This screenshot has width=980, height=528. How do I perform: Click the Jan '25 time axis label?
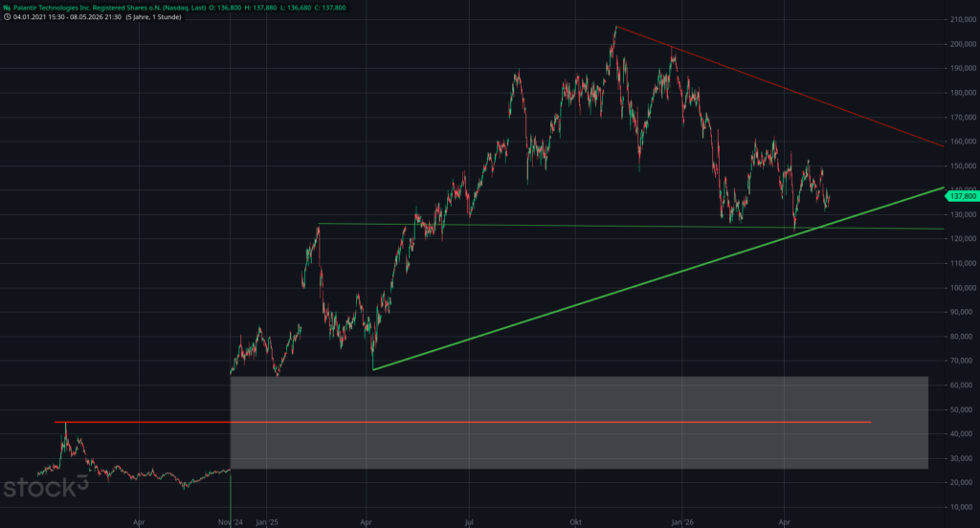point(267,522)
